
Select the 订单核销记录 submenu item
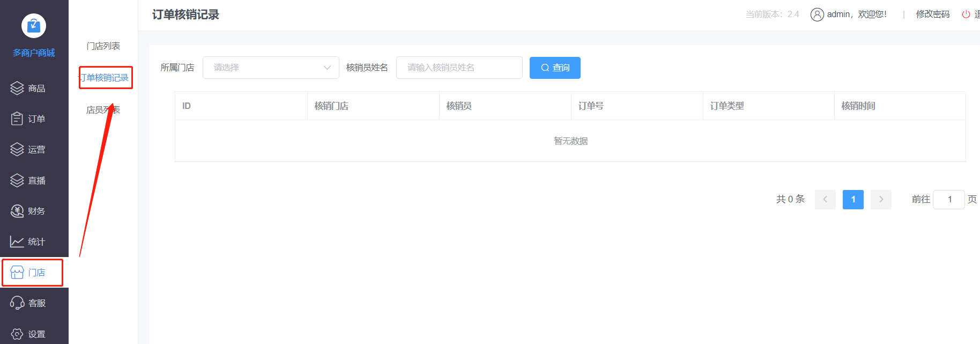click(106, 78)
